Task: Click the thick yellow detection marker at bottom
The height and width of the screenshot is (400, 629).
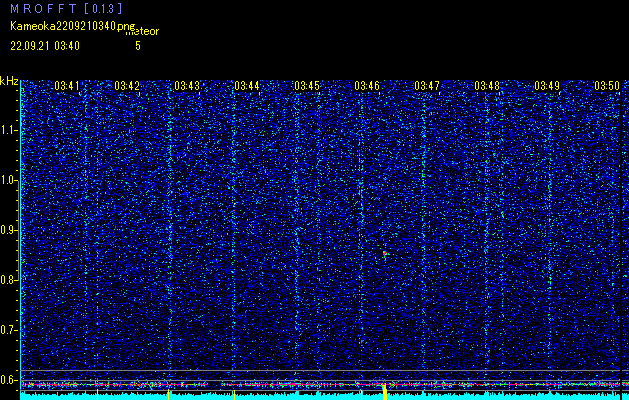Action: [x=385, y=392]
